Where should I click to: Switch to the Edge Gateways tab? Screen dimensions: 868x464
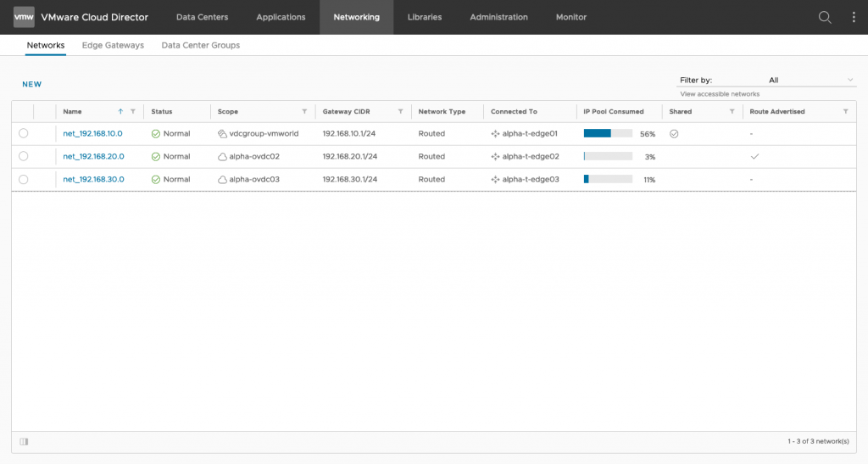(113, 45)
